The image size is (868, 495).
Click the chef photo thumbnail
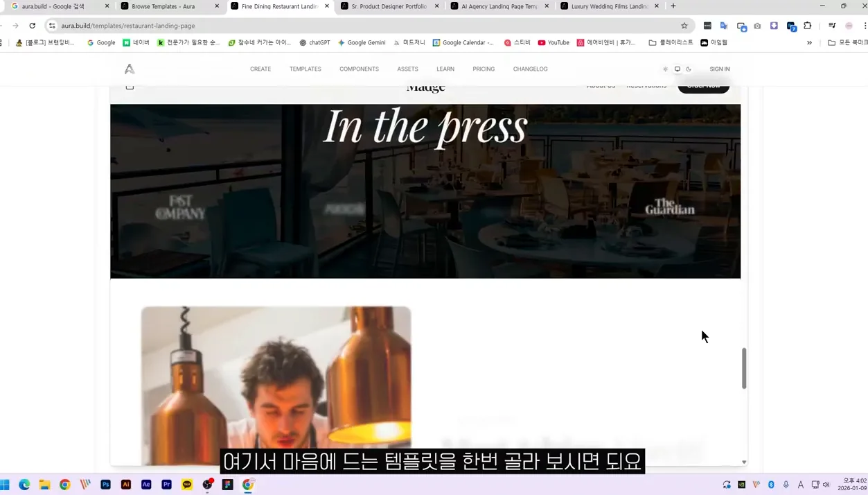point(276,385)
